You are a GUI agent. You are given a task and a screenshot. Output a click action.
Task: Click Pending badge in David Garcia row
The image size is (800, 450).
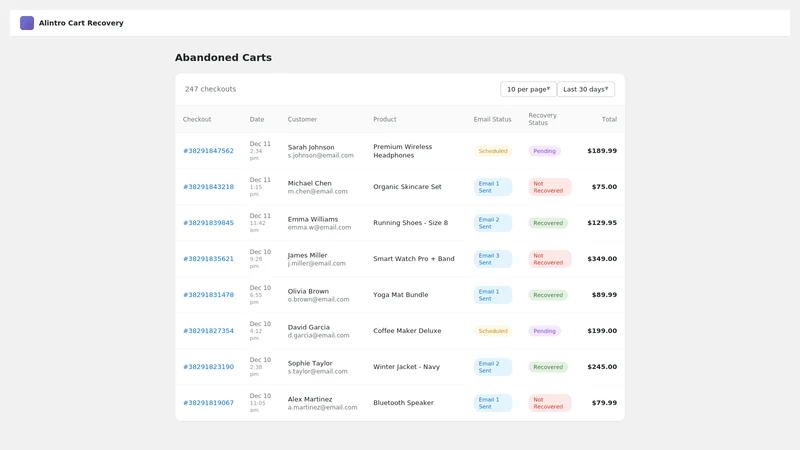click(x=544, y=331)
